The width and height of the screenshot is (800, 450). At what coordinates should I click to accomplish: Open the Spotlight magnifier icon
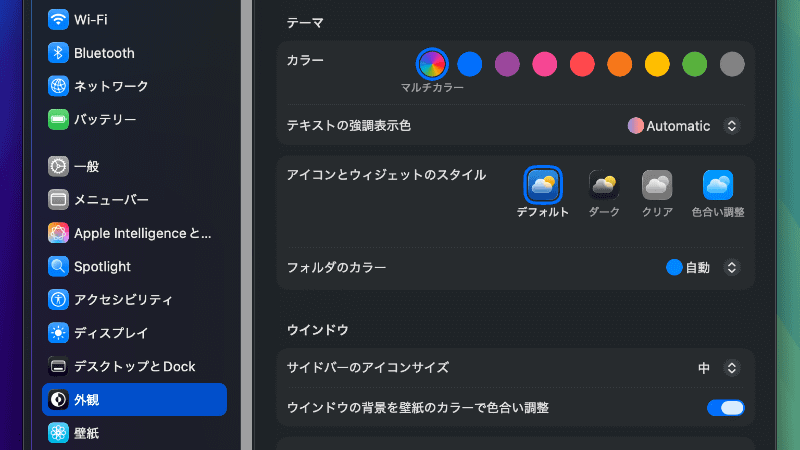pos(58,266)
